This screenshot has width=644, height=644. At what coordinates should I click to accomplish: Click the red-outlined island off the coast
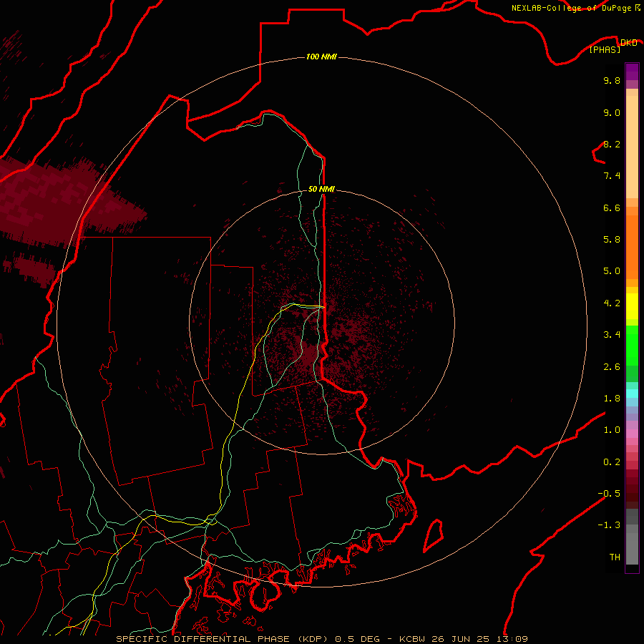(x=433, y=535)
